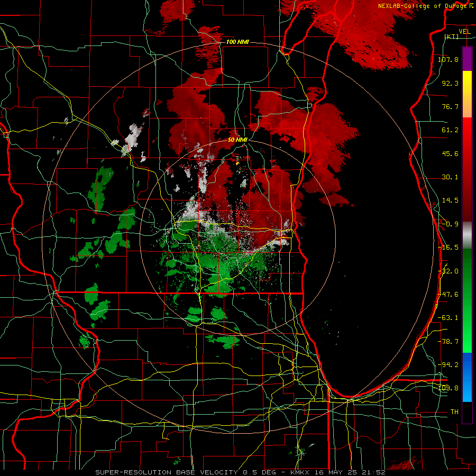
Task: Click the -16.5 value on the velocity scale
Action: click(448, 248)
